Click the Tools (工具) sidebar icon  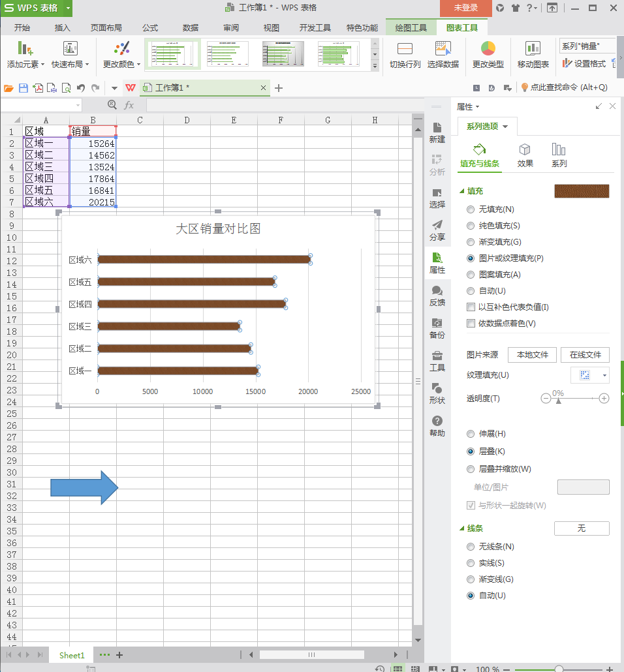point(437,361)
